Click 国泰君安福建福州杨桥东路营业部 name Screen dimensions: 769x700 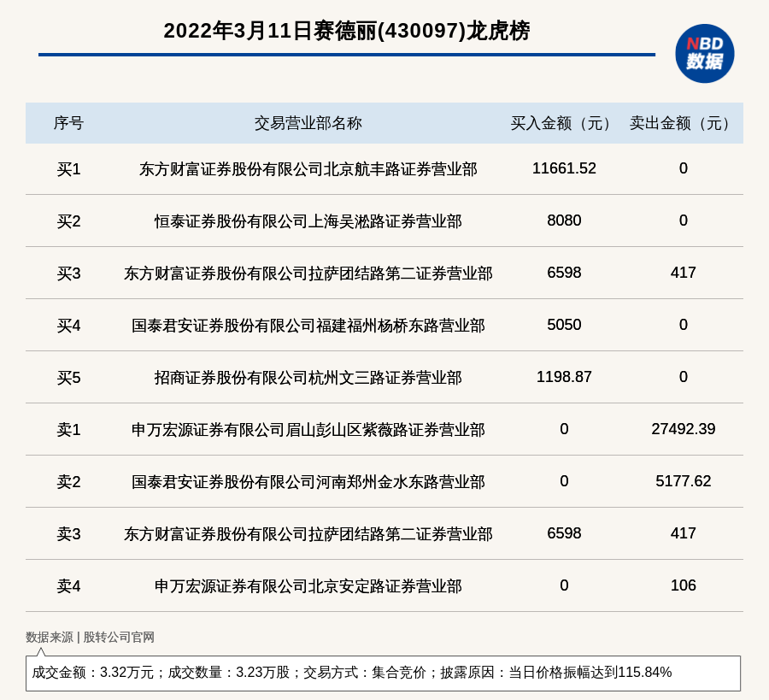point(308,326)
